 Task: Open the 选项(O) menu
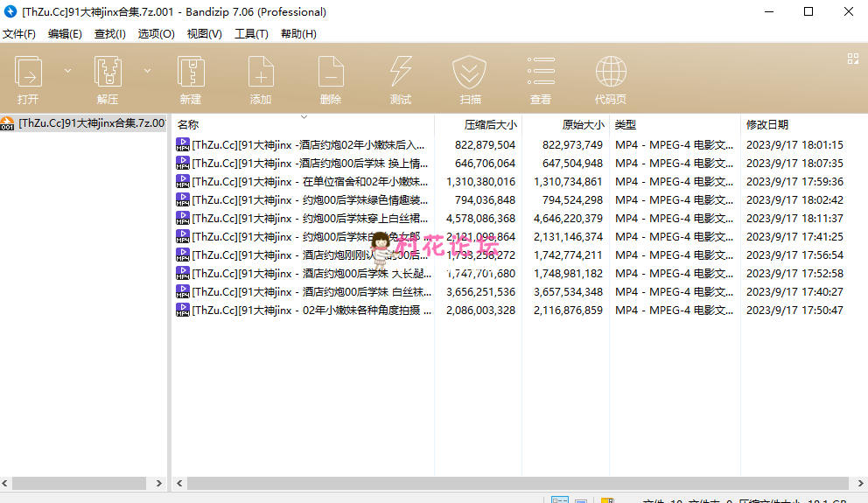click(x=156, y=34)
